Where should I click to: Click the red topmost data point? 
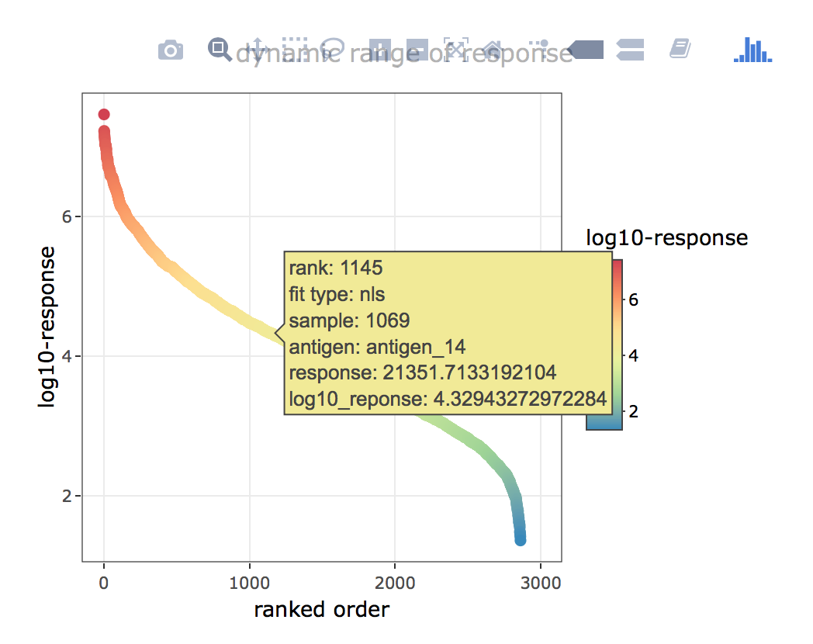point(105,114)
